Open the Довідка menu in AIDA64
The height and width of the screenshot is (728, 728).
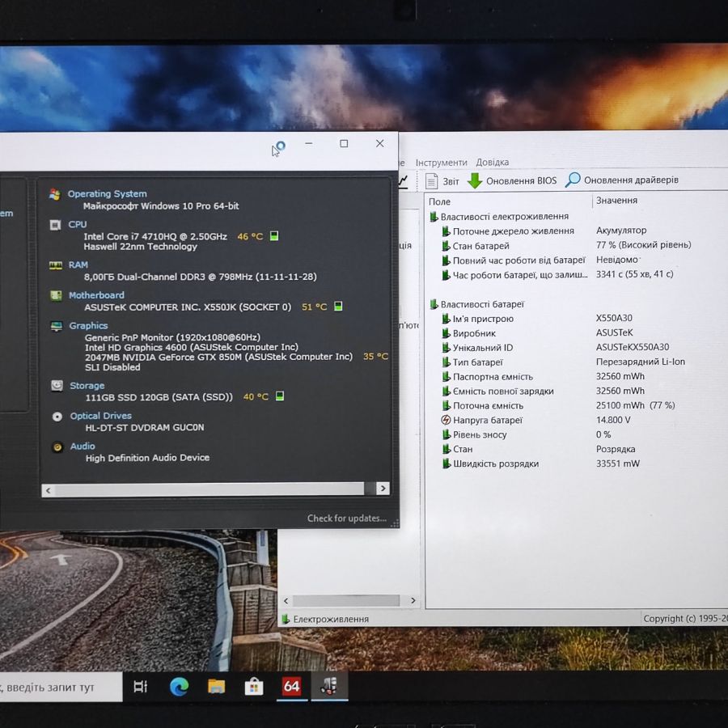492,163
